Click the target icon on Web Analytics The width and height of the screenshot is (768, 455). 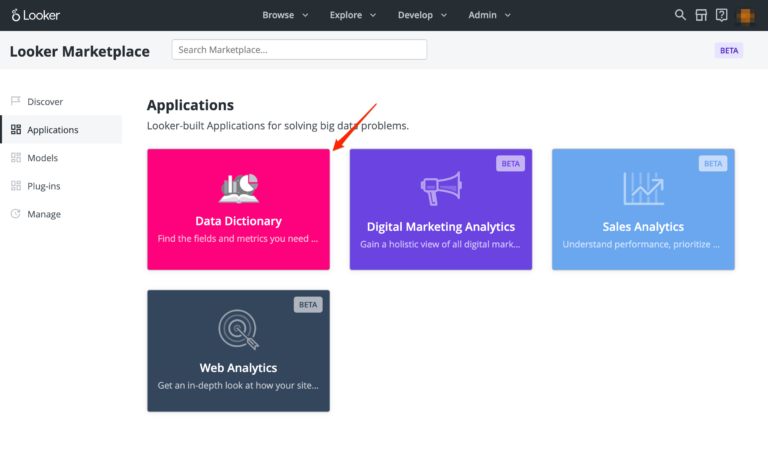pyautogui.click(x=238, y=329)
